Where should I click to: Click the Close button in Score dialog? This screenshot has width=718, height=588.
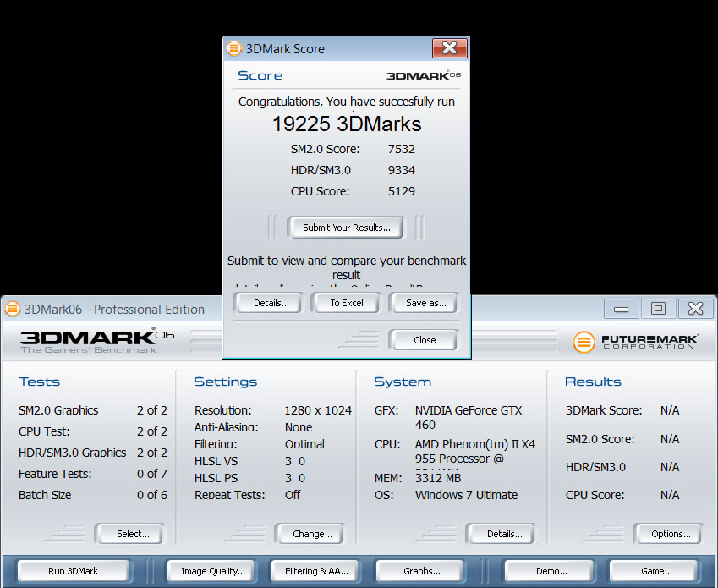coord(425,340)
